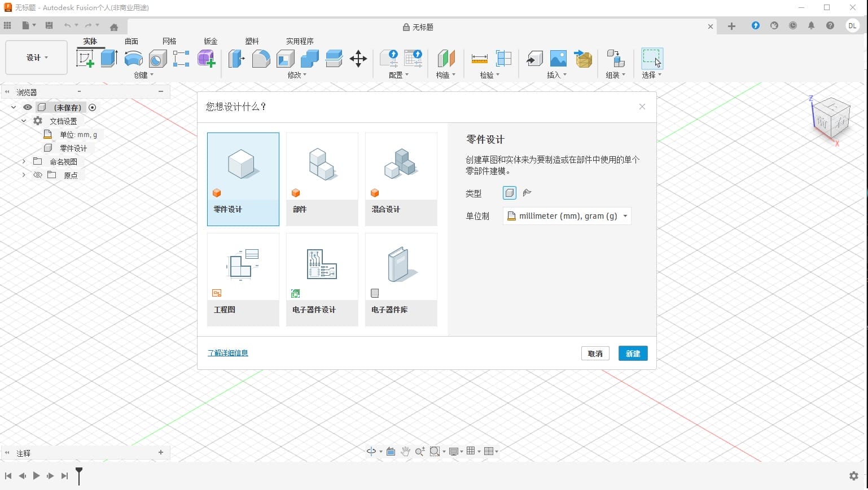Viewport: 868px width, 490px height.
Task: Select the 电子器件设计 design card
Action: 322,279
